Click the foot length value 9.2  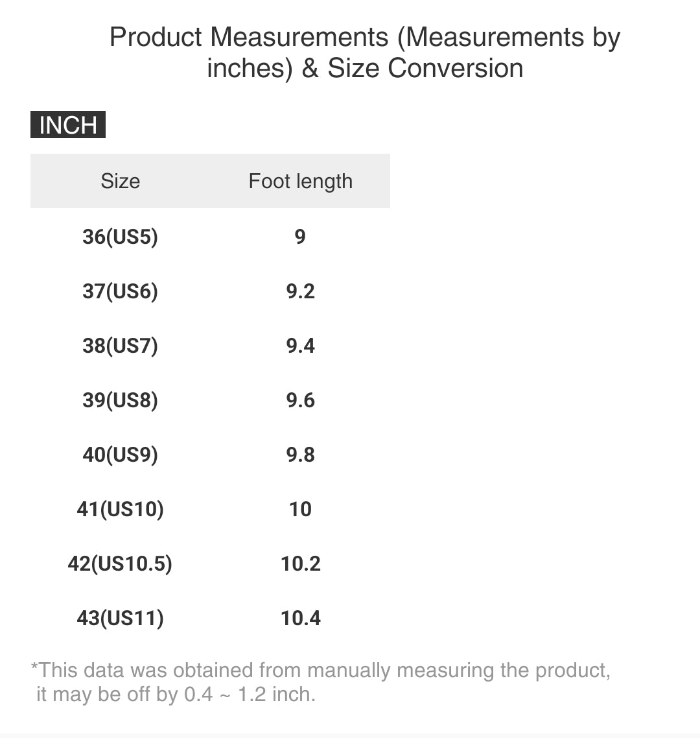click(300, 291)
